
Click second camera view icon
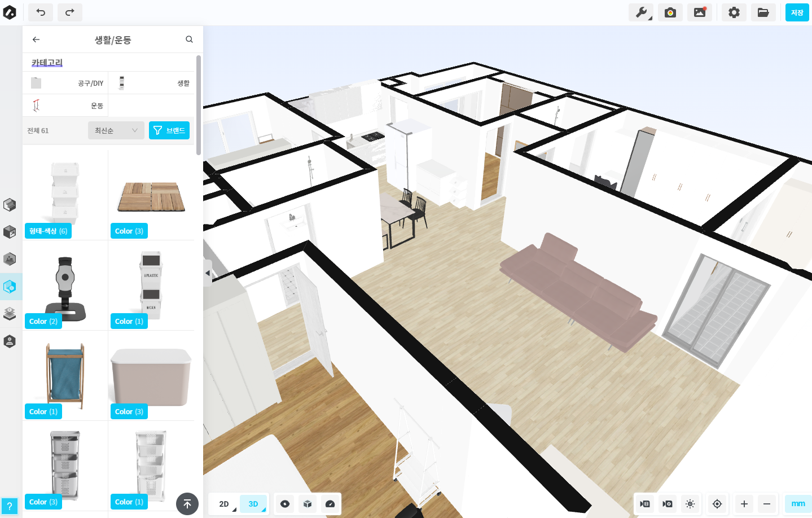coord(668,504)
